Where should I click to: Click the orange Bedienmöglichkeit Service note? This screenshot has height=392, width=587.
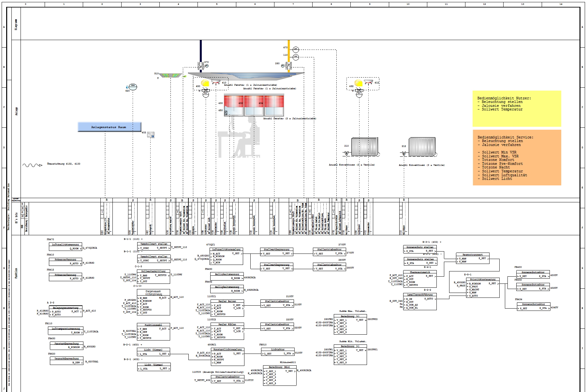517,158
